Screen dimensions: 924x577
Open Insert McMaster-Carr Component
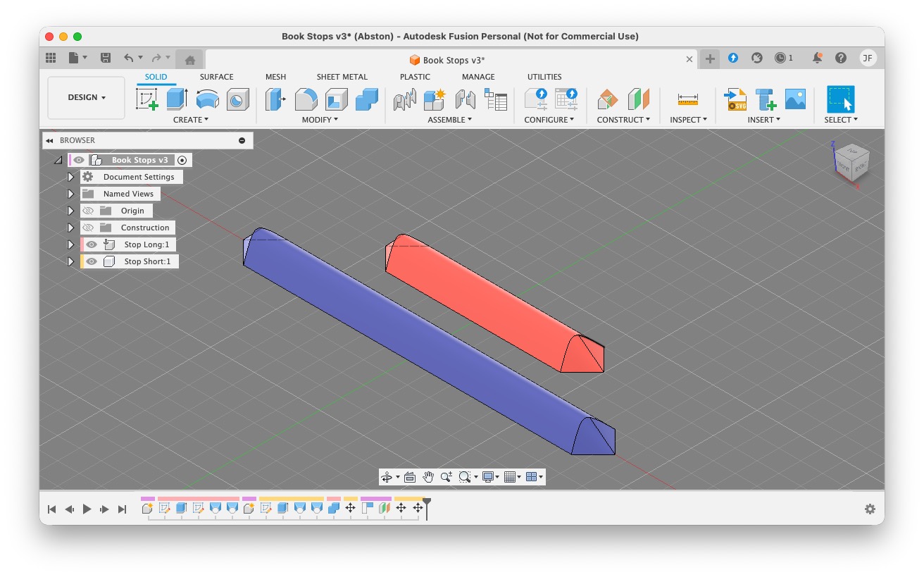pyautogui.click(x=766, y=99)
